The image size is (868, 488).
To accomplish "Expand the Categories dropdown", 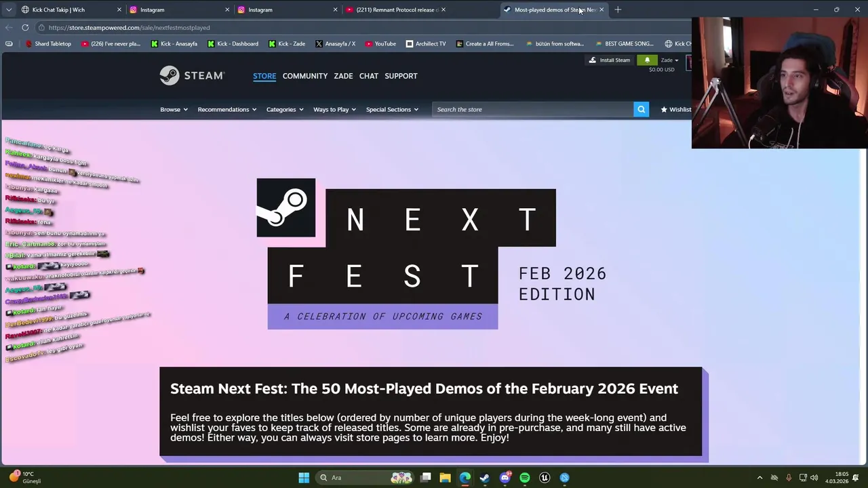I will pyautogui.click(x=285, y=109).
